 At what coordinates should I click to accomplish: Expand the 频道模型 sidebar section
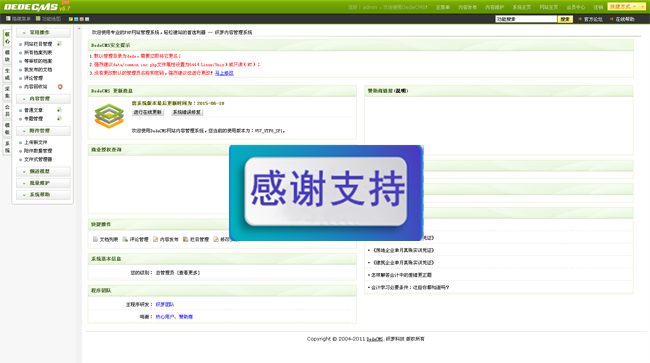click(x=43, y=171)
